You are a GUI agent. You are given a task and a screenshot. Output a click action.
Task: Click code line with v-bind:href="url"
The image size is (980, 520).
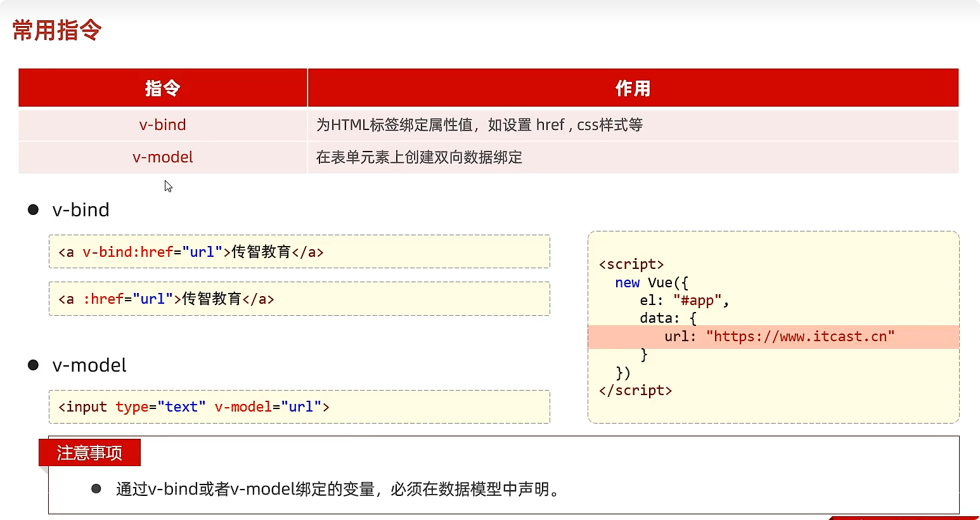[299, 252]
